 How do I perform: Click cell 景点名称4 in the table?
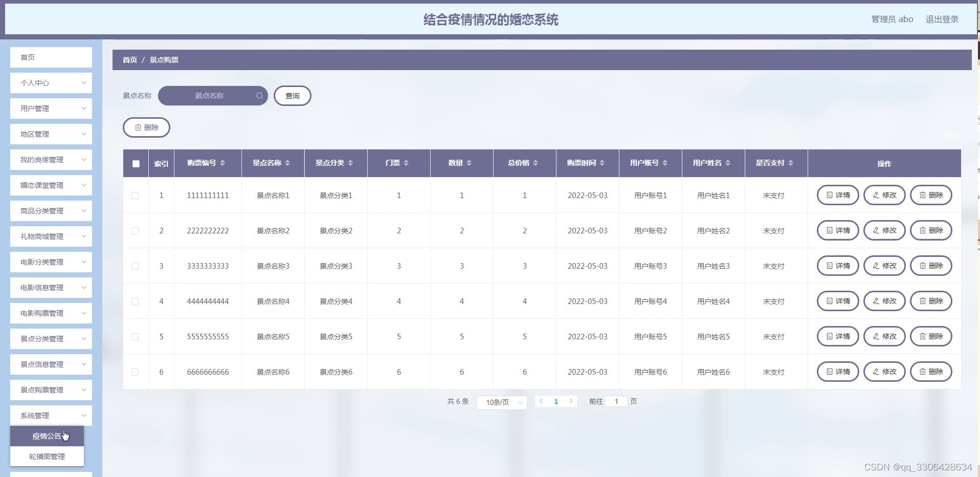click(273, 301)
